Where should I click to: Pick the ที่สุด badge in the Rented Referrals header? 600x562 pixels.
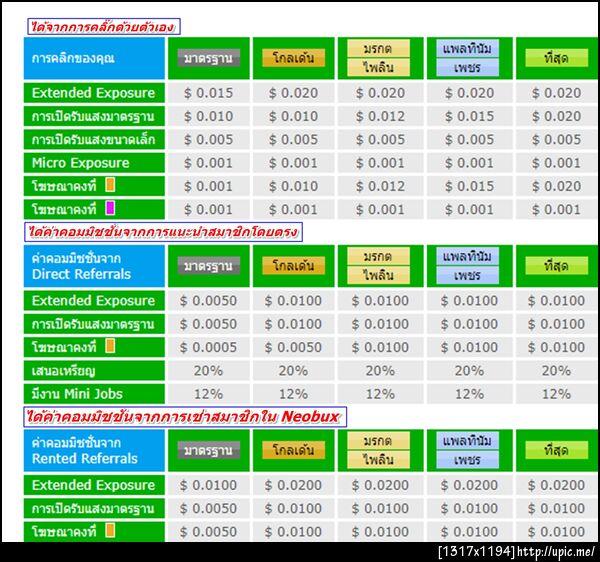click(x=557, y=450)
